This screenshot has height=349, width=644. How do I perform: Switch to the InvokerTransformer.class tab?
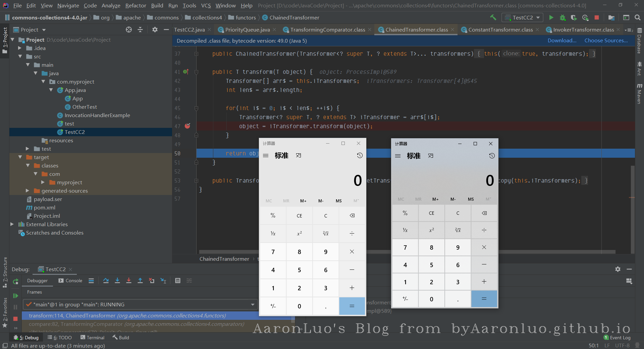(x=583, y=30)
